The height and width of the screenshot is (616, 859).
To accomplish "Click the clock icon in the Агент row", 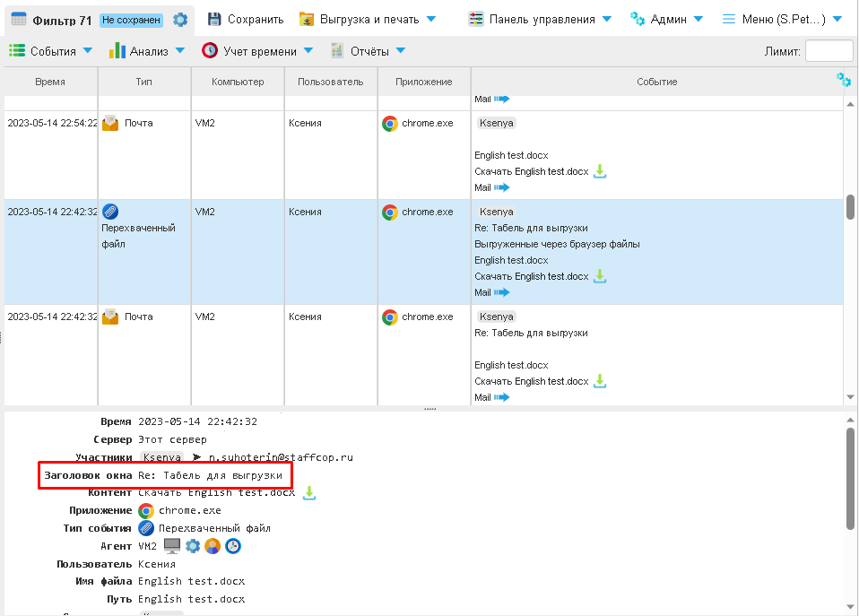I will 232,545.
